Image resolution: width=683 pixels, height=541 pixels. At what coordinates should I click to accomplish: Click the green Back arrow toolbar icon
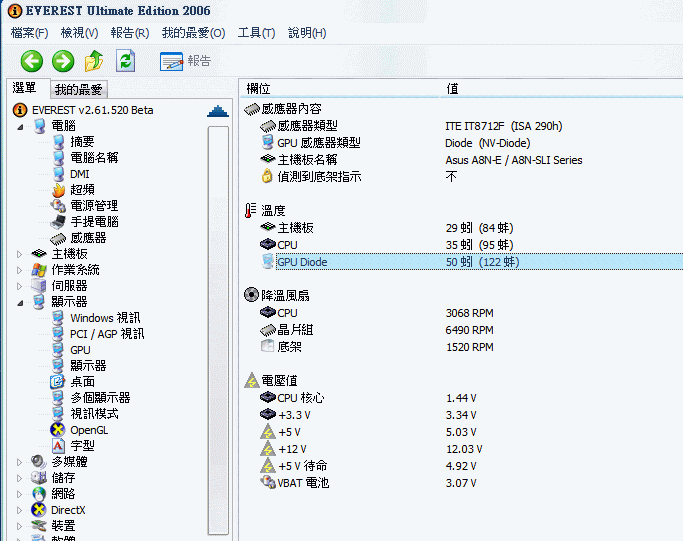click(x=31, y=61)
